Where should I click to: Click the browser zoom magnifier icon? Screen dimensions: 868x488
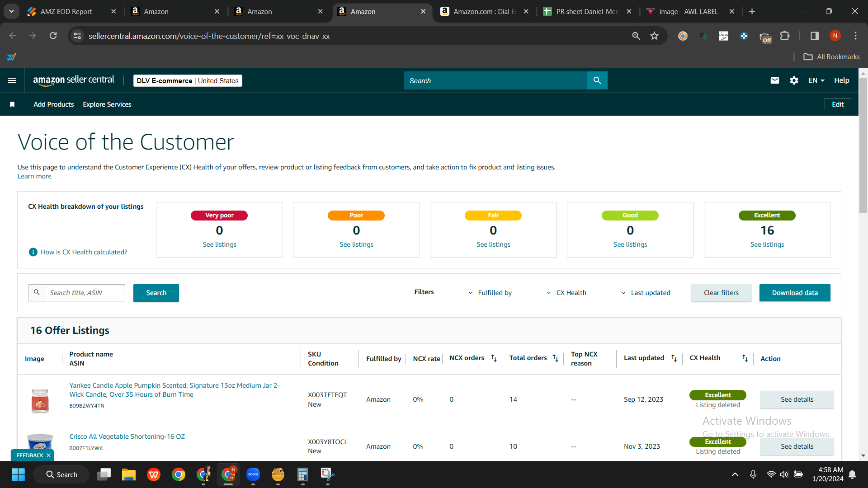(x=636, y=36)
